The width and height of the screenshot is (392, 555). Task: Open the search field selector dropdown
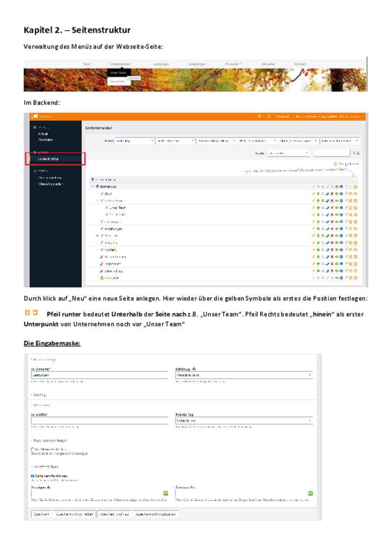pos(289,153)
